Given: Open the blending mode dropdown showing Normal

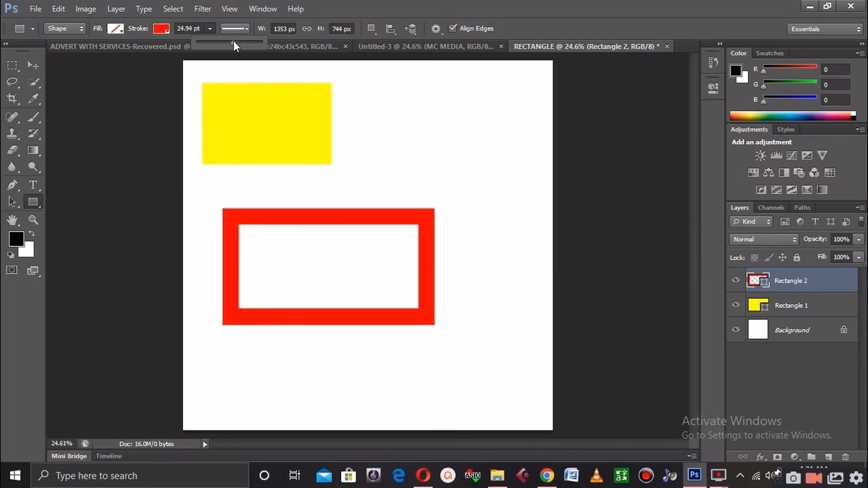Looking at the screenshot, I should (x=763, y=239).
